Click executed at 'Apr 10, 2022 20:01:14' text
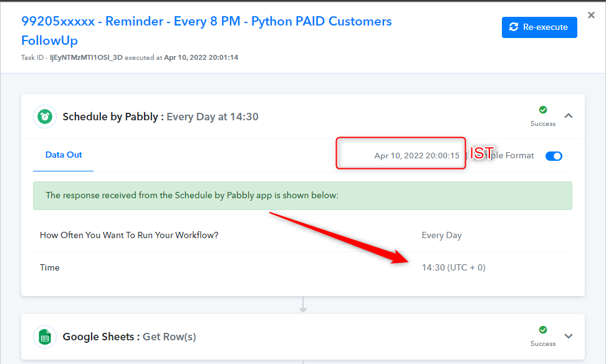 (x=201, y=57)
